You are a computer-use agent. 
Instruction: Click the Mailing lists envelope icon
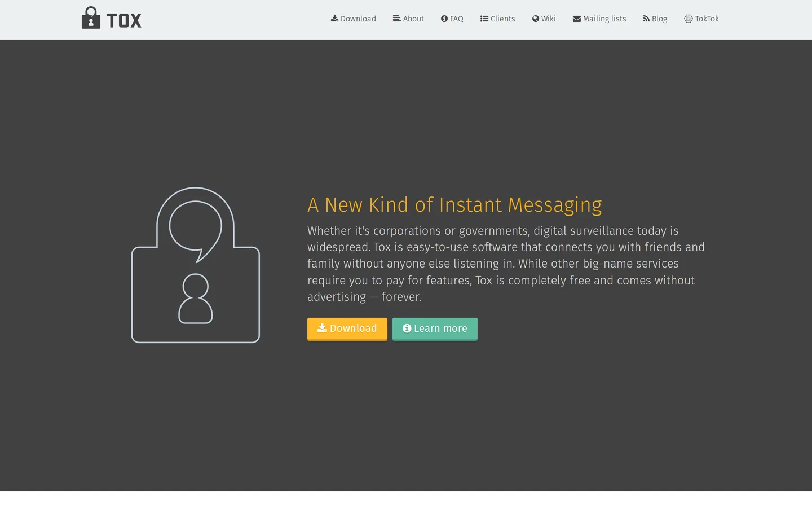(577, 19)
